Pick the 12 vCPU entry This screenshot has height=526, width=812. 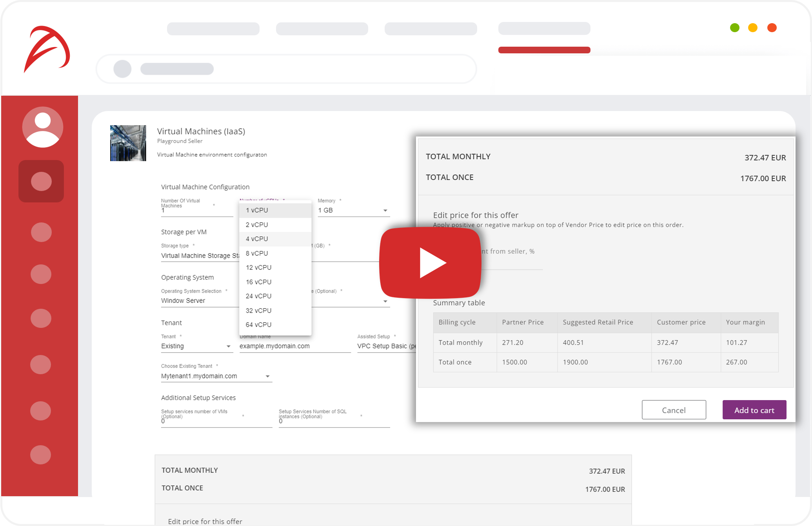[275, 268]
